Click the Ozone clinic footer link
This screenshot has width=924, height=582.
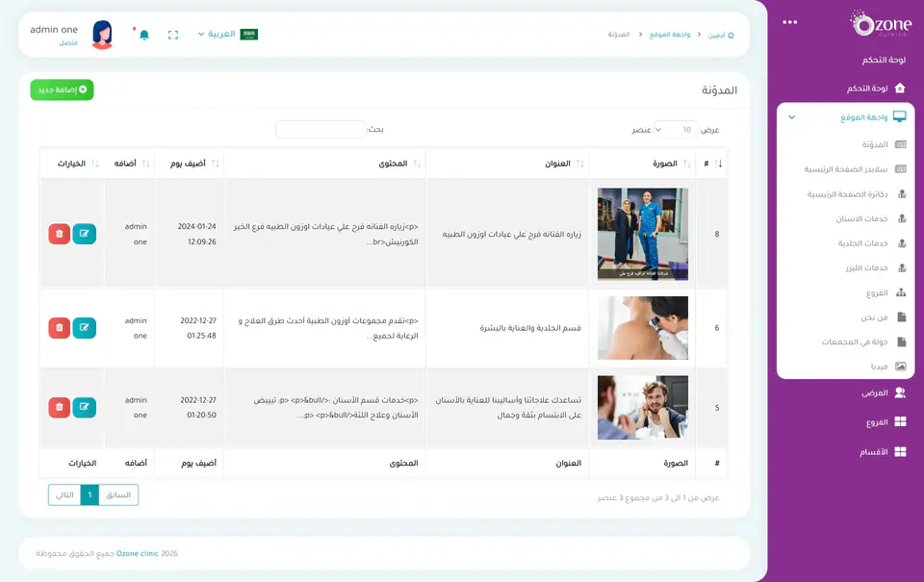pos(138,554)
